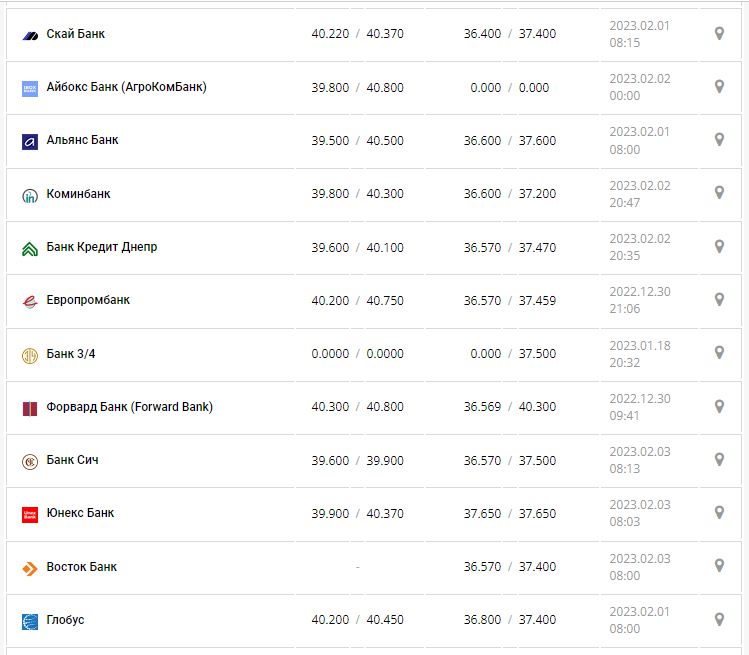Click the Банк Кредит Днепр green logo
The width and height of the screenshot is (749, 655).
[x=30, y=248]
